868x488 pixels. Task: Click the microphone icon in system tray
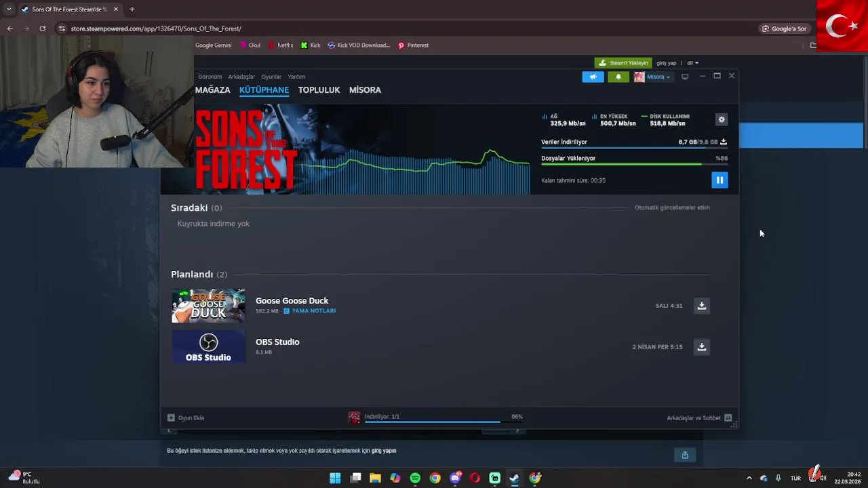click(778, 479)
